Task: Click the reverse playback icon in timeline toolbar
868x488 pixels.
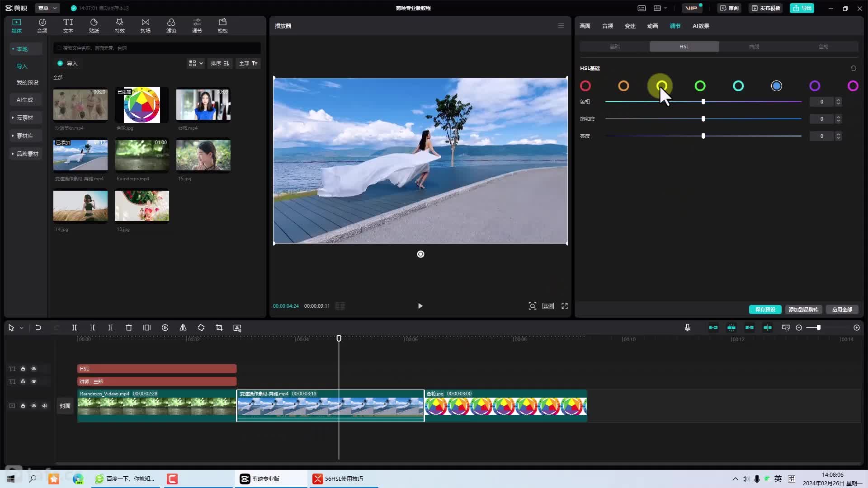Action: 165,328
